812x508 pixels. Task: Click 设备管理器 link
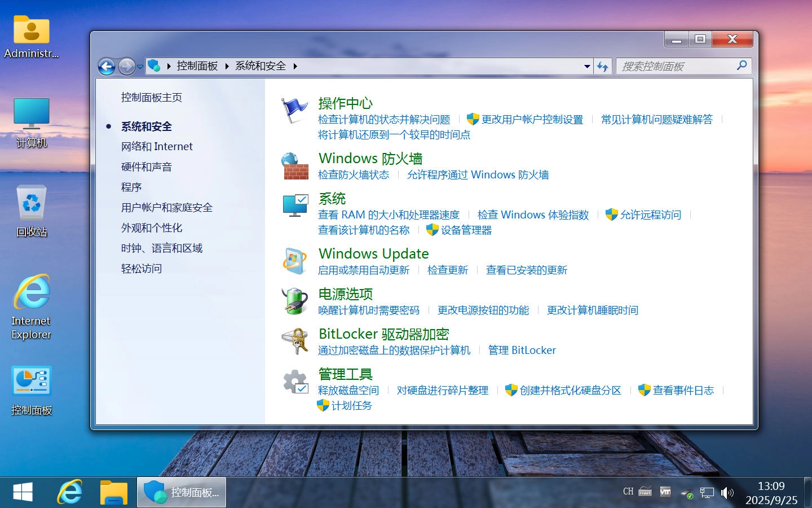tap(466, 230)
